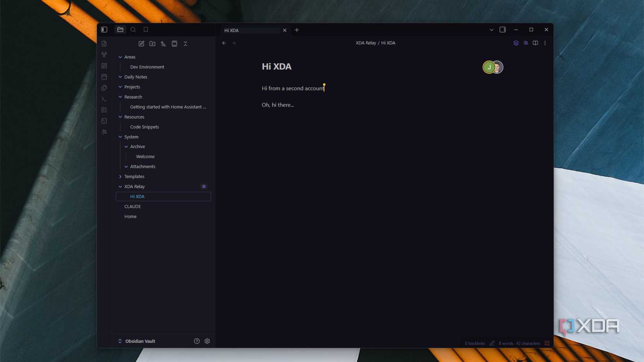The height and width of the screenshot is (362, 644).
Task: Open the bookmarks pane icon
Action: tap(146, 29)
